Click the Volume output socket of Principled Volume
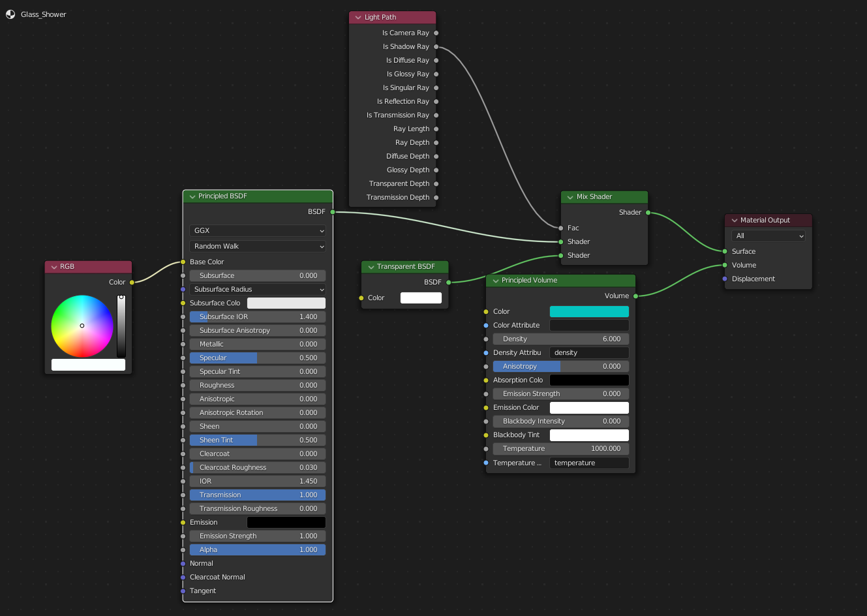 pos(635,296)
